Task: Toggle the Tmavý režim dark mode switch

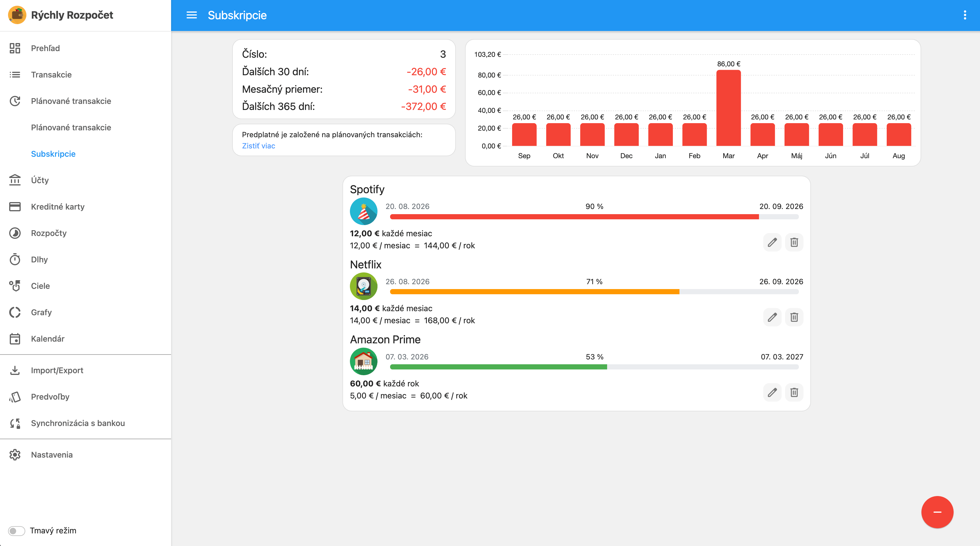Action: pyautogui.click(x=17, y=531)
